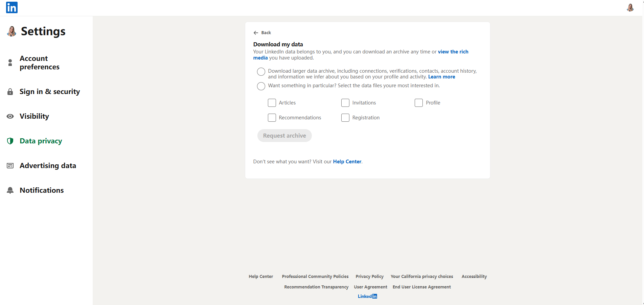Click the 'Download my data' heading

pyautogui.click(x=278, y=44)
